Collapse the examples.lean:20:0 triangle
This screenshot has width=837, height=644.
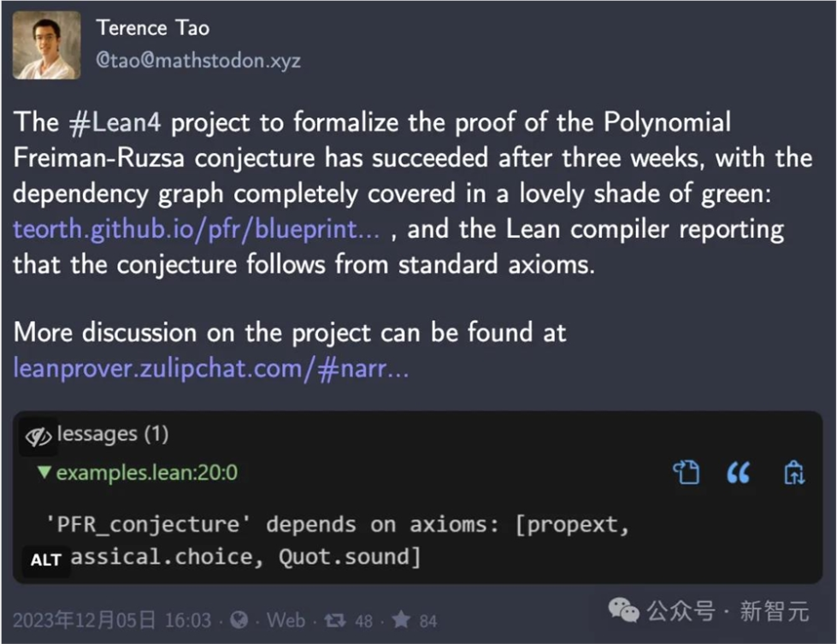tap(44, 472)
